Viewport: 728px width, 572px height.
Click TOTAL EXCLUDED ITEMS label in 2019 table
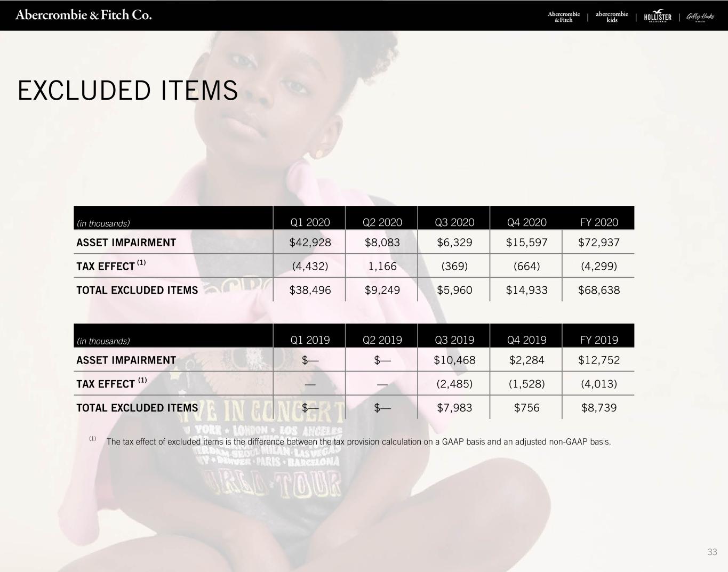click(137, 408)
